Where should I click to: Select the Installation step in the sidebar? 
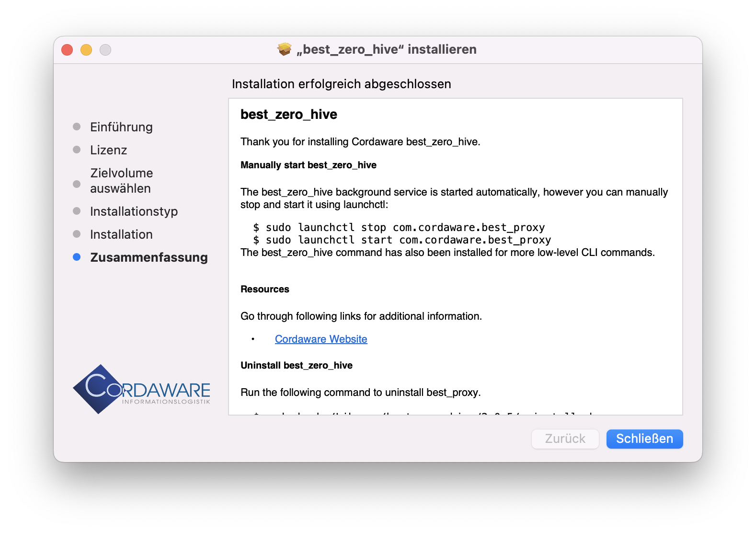pyautogui.click(x=121, y=234)
